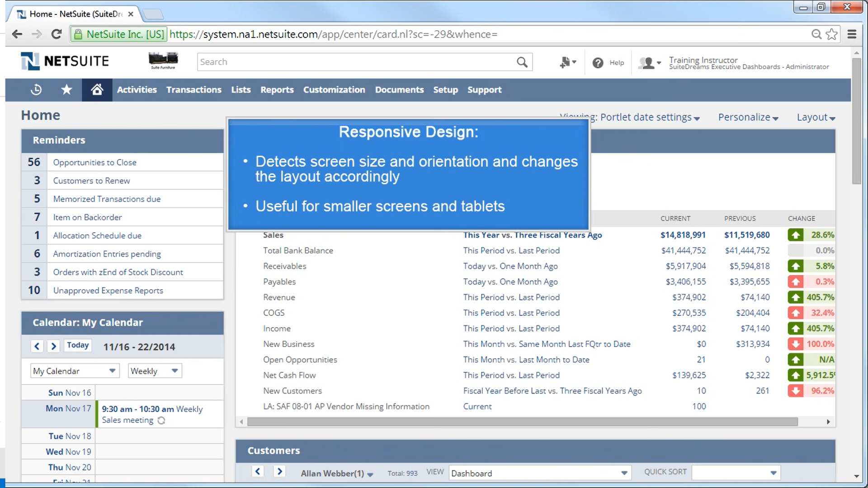868x488 pixels.
Task: Close the Home - NetSuite tab
Action: coord(131,14)
